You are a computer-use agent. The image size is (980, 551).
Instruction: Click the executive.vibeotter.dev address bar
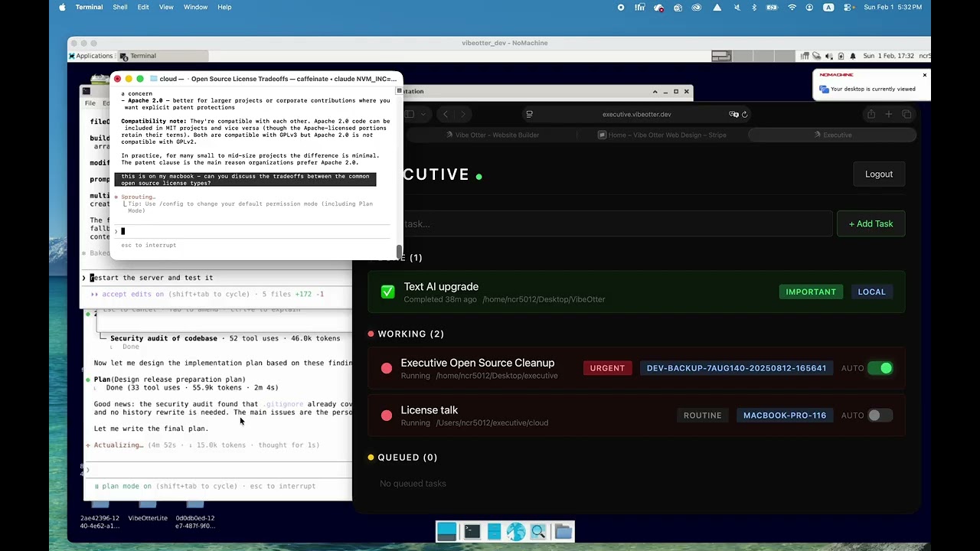click(636, 114)
